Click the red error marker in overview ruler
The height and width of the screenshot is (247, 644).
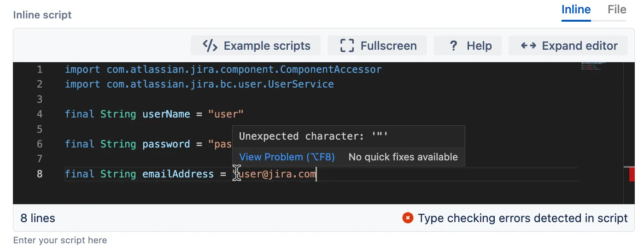(x=632, y=175)
